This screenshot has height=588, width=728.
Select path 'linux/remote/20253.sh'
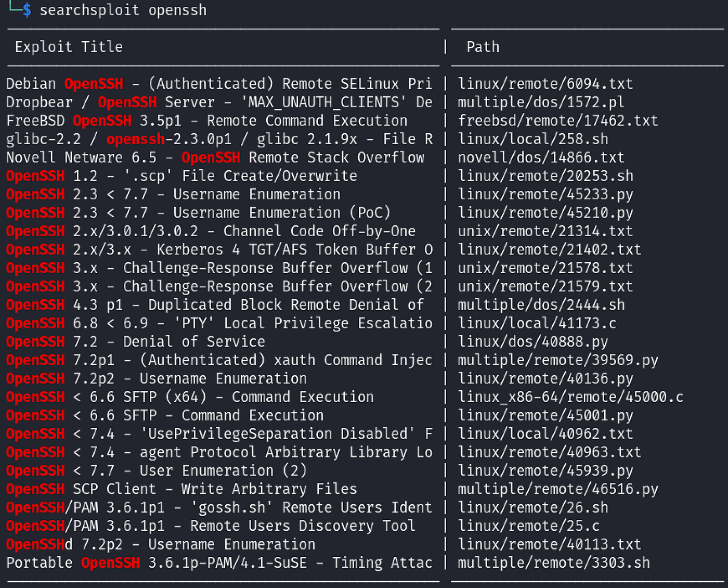tap(545, 176)
